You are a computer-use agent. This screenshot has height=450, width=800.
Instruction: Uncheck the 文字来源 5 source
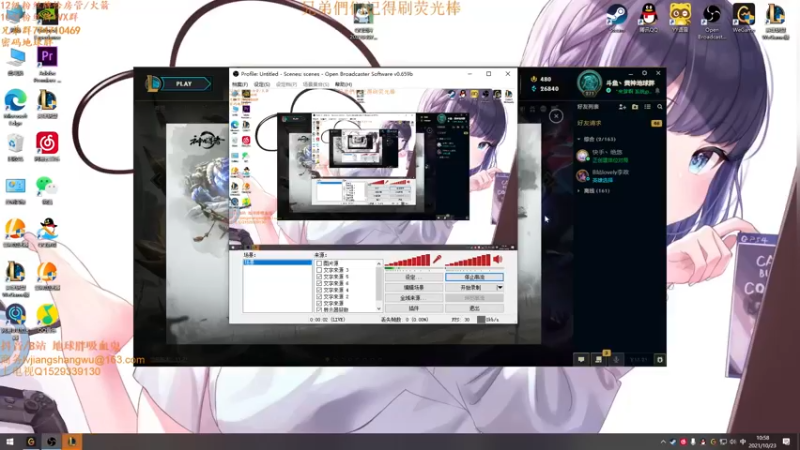click(x=319, y=277)
